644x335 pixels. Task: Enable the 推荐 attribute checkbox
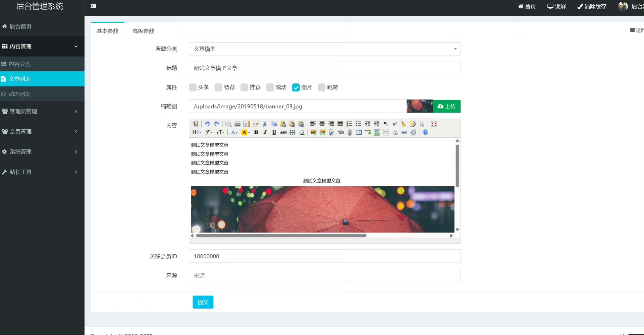point(244,87)
